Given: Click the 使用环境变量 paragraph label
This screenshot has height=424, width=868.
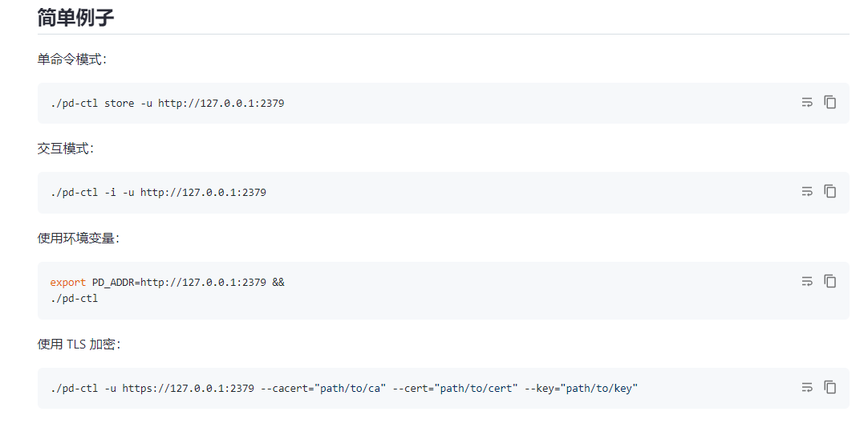Looking at the screenshot, I should 79,238.
